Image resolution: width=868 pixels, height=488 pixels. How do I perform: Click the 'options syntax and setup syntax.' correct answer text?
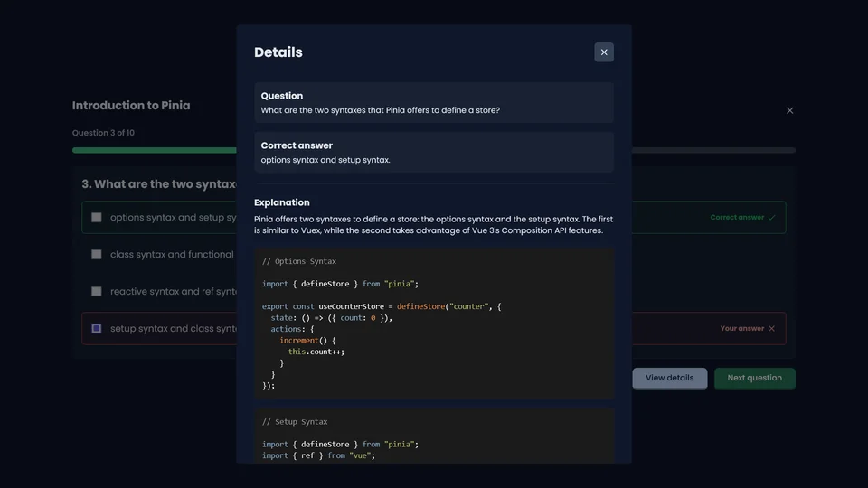coord(325,160)
